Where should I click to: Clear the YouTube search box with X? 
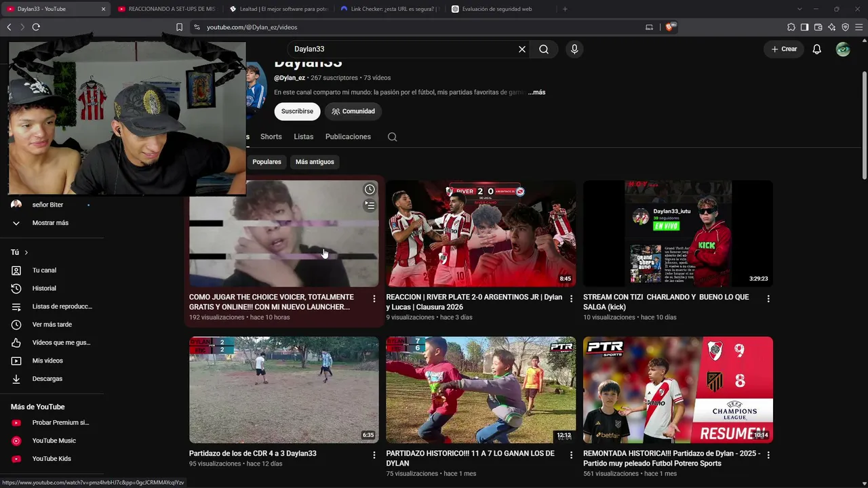tap(522, 49)
